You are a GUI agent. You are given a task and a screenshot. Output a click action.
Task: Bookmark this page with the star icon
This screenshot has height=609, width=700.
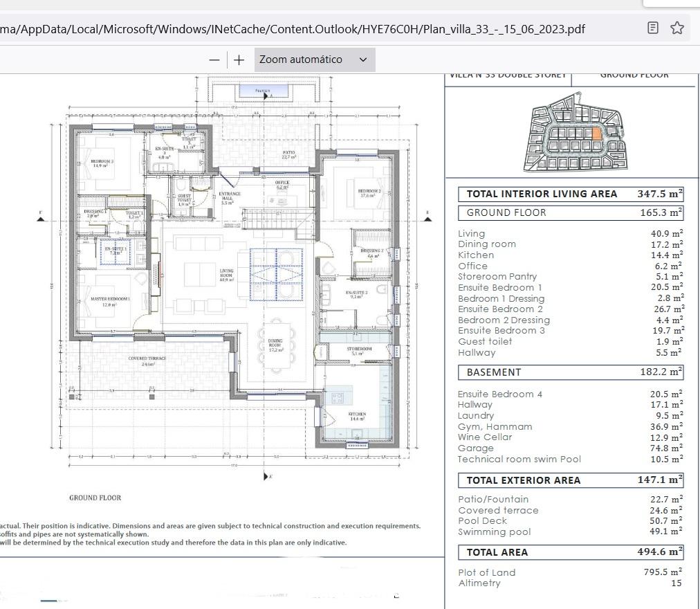[677, 28]
